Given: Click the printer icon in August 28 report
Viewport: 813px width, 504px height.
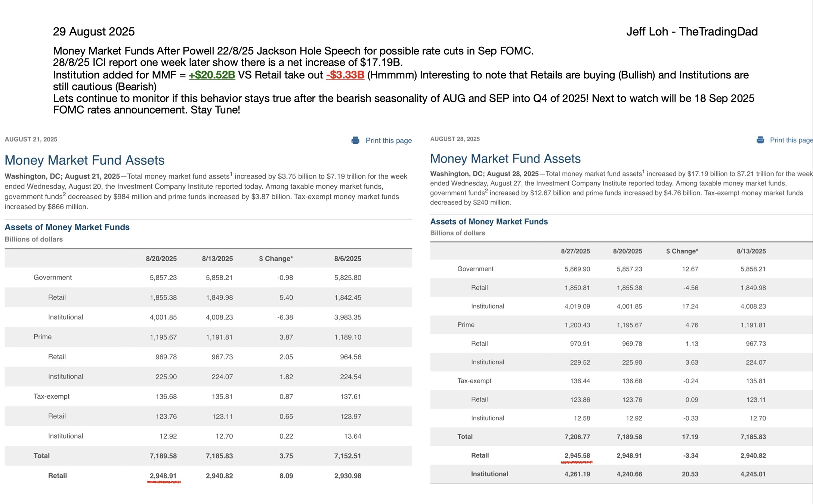Looking at the screenshot, I should point(760,140).
